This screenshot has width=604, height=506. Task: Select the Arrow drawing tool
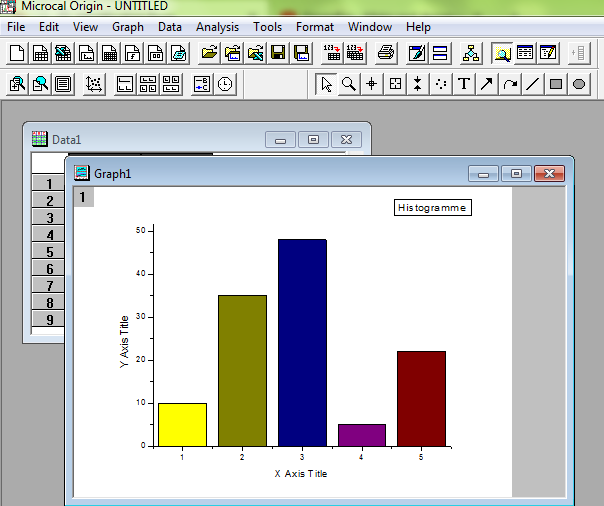pyautogui.click(x=487, y=84)
